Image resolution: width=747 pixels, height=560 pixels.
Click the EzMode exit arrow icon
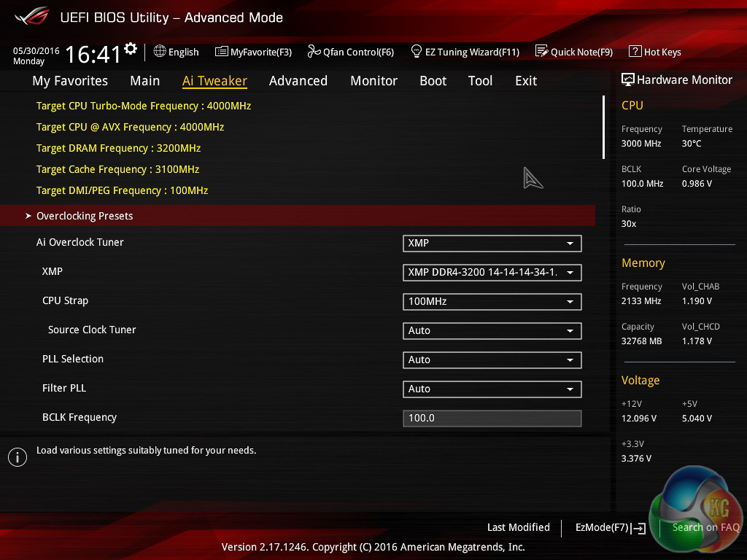[638, 528]
